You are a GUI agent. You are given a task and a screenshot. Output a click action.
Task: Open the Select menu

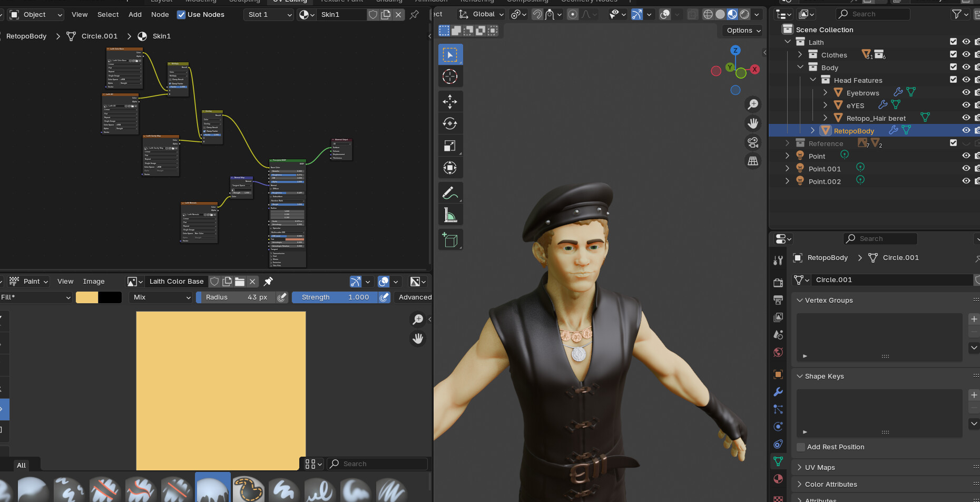[108, 14]
